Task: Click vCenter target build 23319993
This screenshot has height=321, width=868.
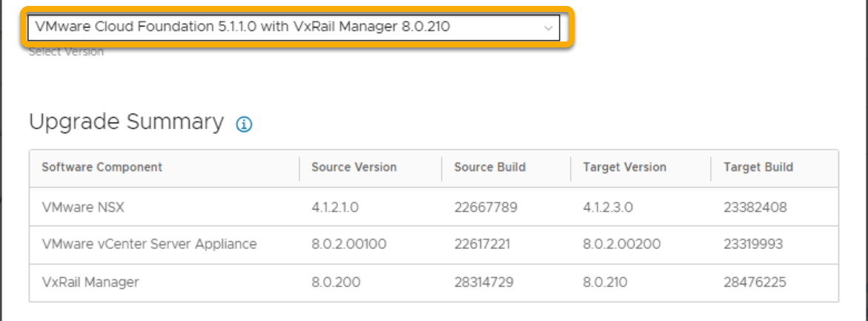Action: (755, 244)
